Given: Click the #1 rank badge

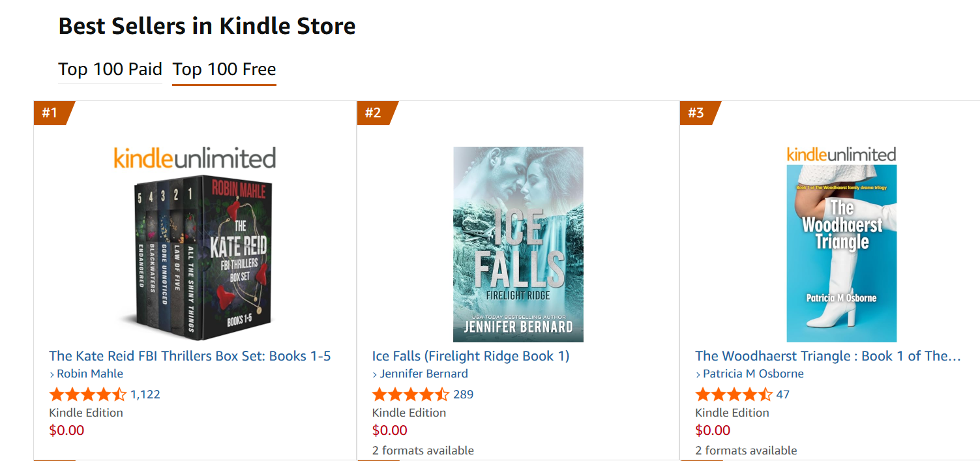Looking at the screenshot, I should click(x=51, y=113).
